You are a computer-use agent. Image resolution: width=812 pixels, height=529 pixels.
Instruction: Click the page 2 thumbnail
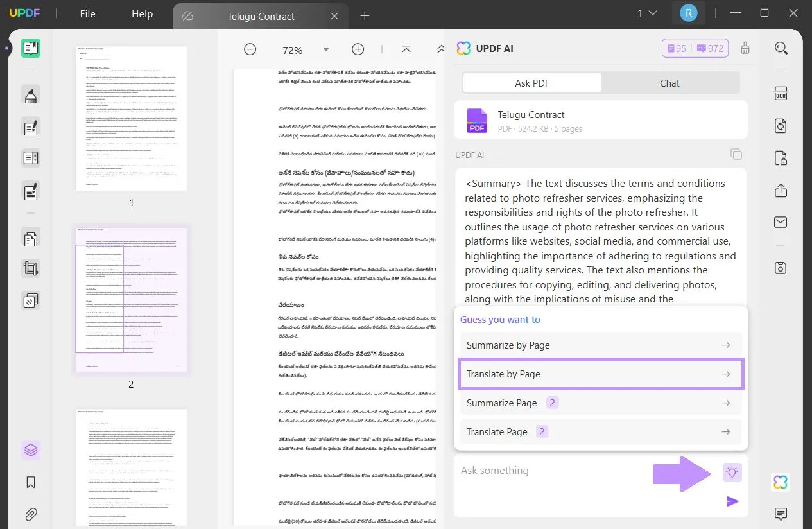(x=131, y=299)
